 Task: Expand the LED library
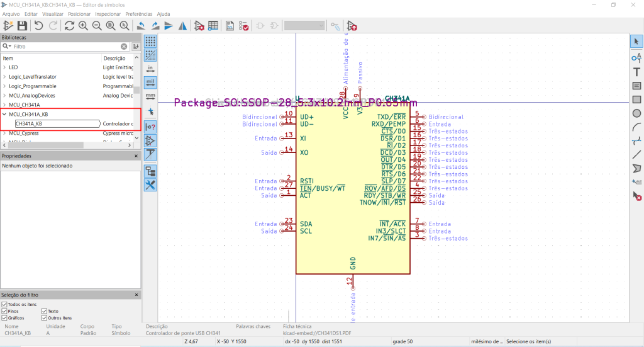(4, 67)
